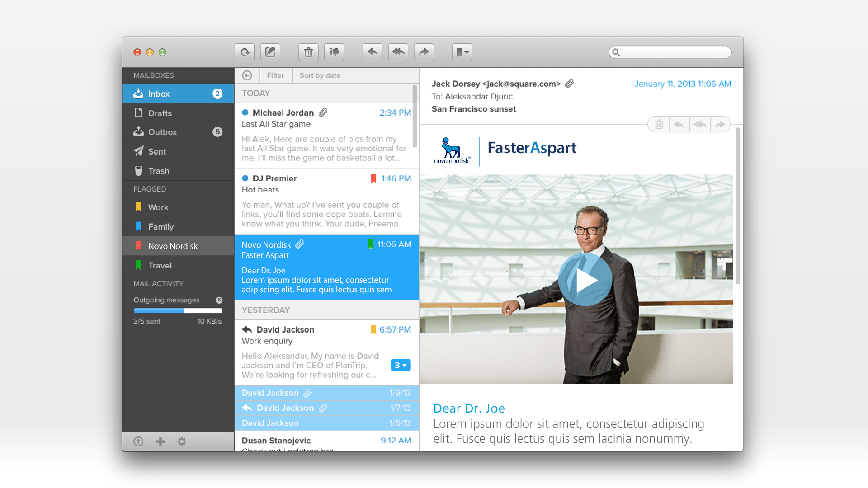Open the flag dropdown in toolbar
Viewport: 868px width, 488px height.
click(x=462, y=52)
